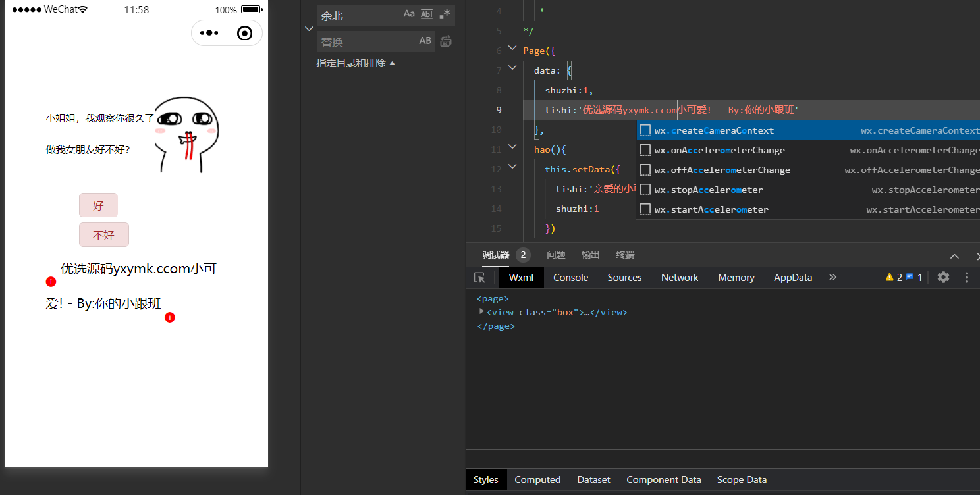Collapse the replace row chevron
Image resolution: width=980 pixels, height=495 pixels.
(309, 28)
